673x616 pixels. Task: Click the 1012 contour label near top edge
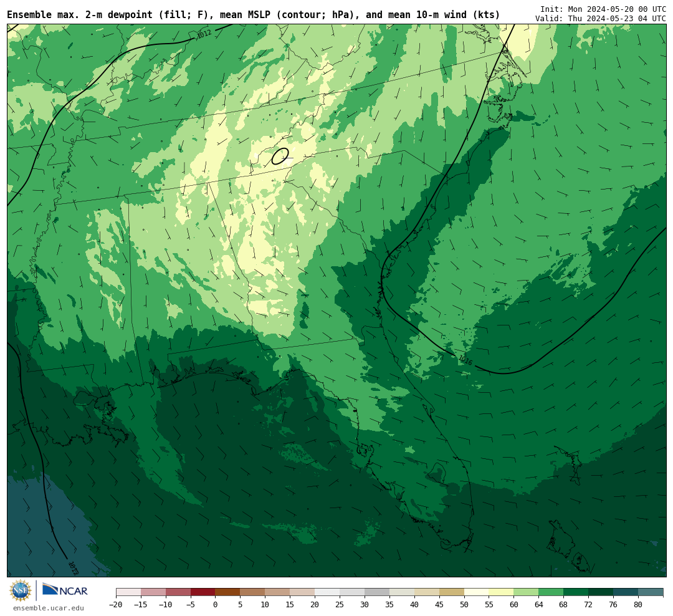click(x=204, y=34)
